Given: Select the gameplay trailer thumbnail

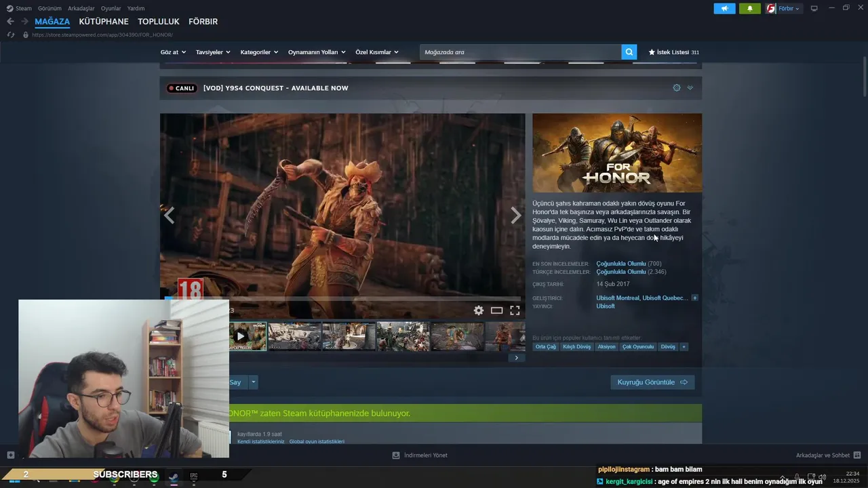Looking at the screenshot, I should point(248,336).
